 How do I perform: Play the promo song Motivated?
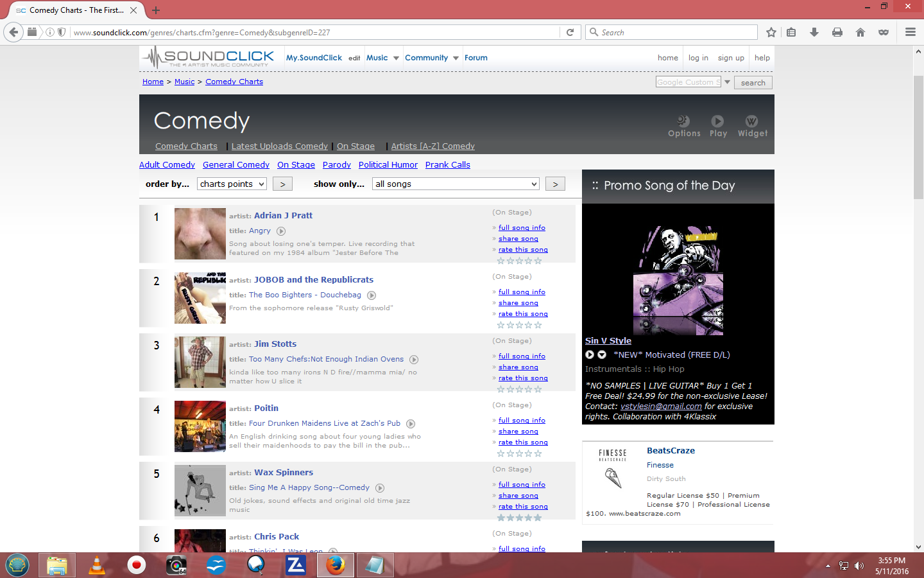click(590, 355)
